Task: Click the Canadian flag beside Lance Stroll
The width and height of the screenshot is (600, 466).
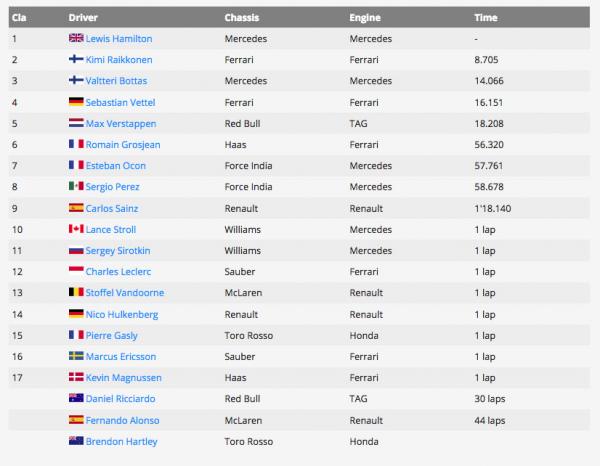Action: 75,229
